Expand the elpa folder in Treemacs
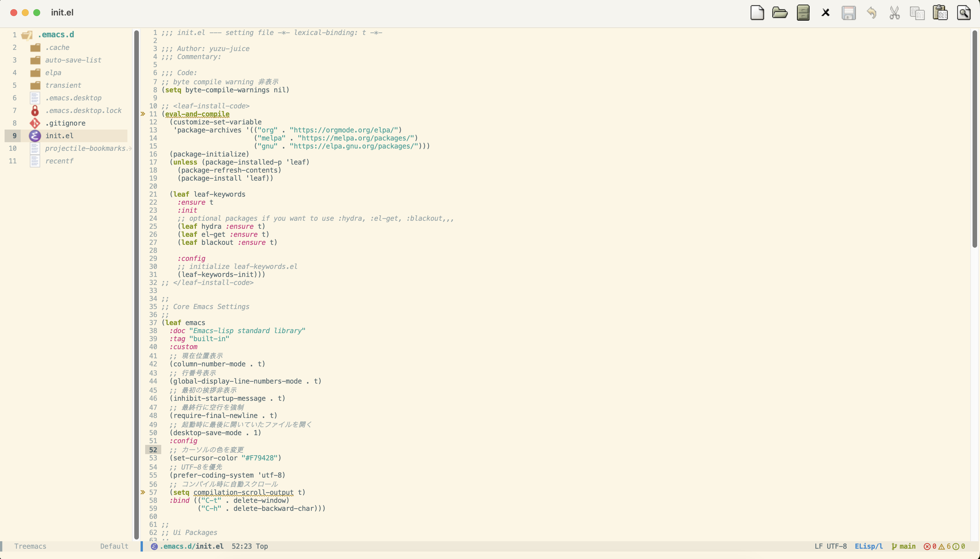 [53, 73]
